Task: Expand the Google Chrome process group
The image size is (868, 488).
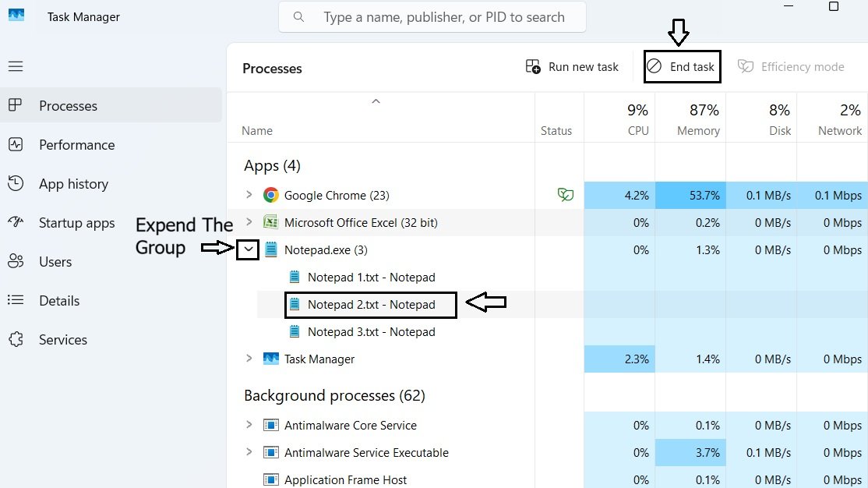Action: 249,194
